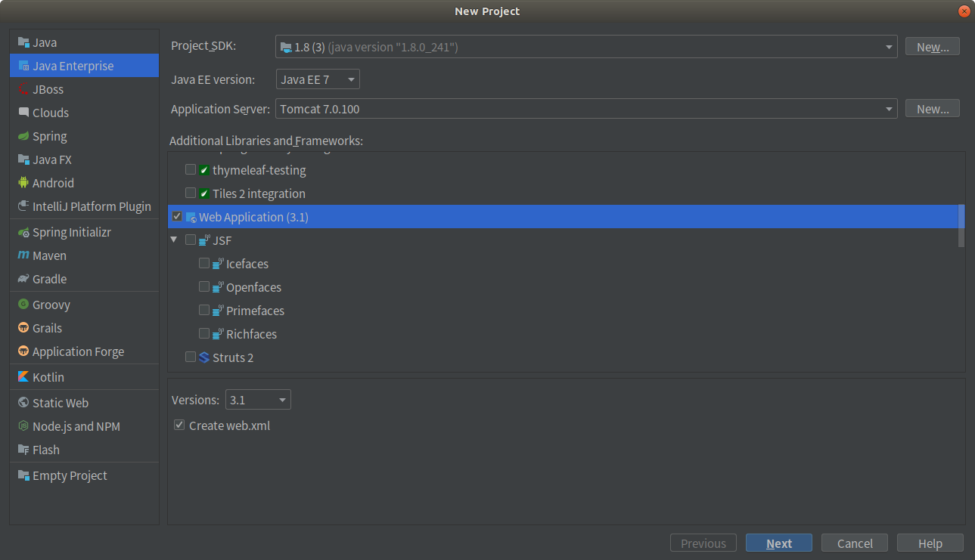Image resolution: width=975 pixels, height=560 pixels.
Task: Select the Android project icon
Action: click(23, 182)
